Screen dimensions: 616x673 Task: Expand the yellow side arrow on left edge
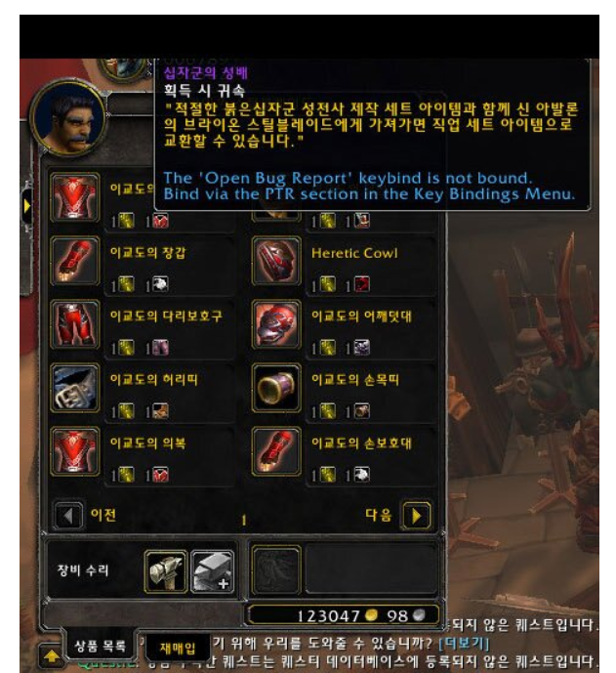(x=27, y=206)
